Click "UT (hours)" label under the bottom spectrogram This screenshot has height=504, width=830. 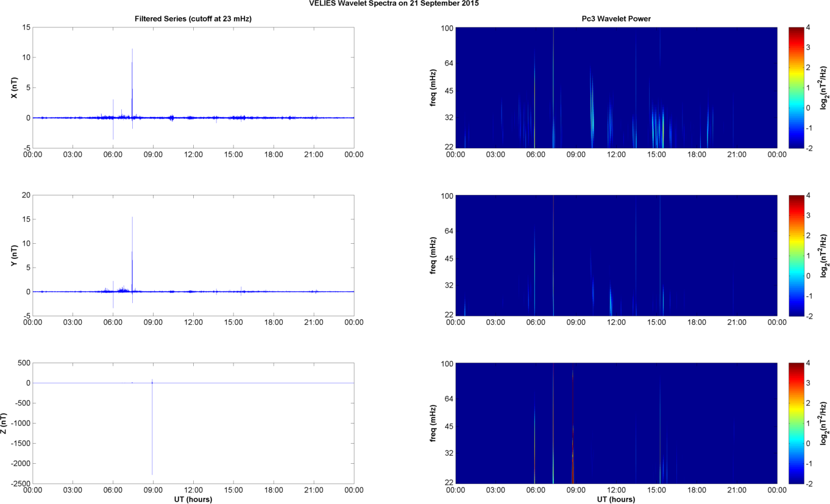[616, 499]
